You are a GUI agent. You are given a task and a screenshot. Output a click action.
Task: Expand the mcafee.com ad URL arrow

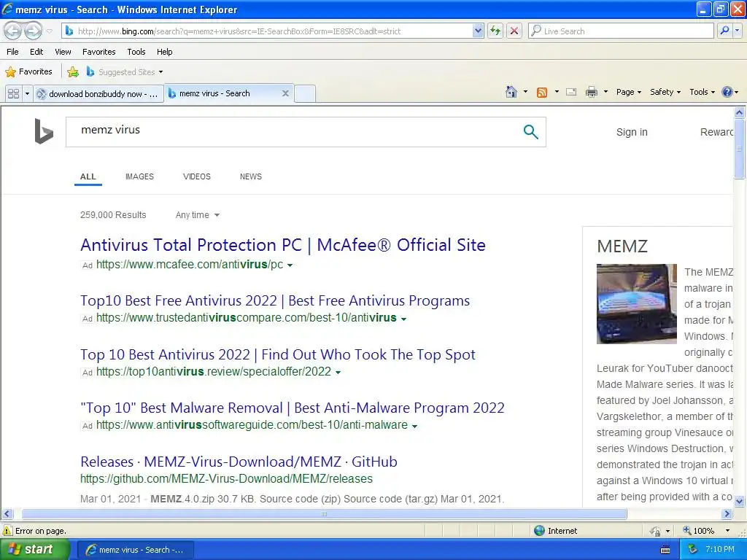tap(290, 265)
